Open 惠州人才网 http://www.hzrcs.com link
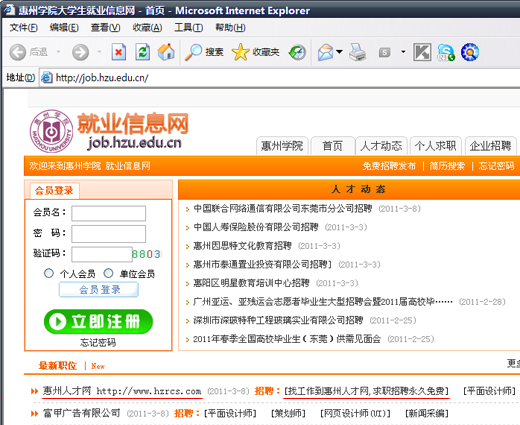Viewport: 520px width, 425px height. point(122,391)
